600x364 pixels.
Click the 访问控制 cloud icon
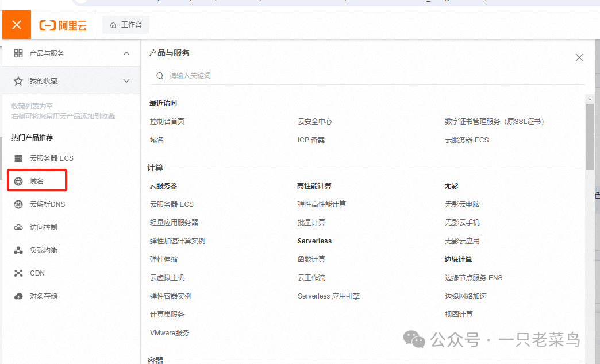pos(18,227)
